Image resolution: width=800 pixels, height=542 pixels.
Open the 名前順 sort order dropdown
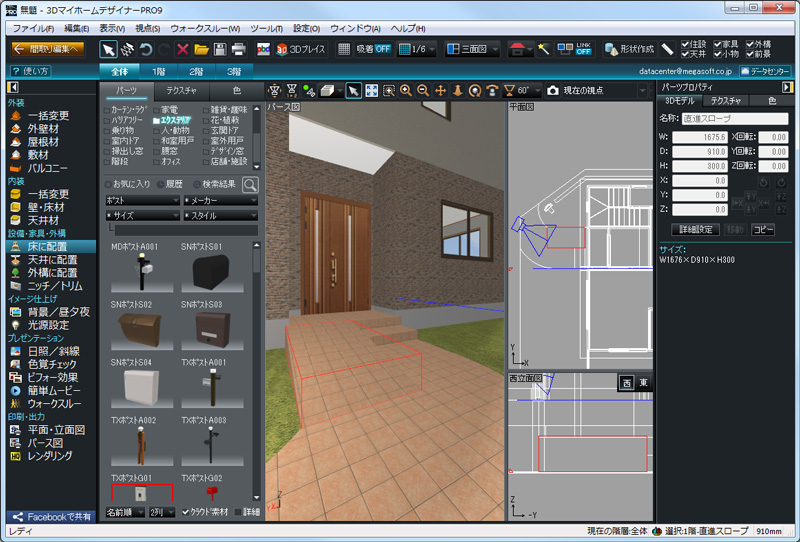pyautogui.click(x=124, y=512)
